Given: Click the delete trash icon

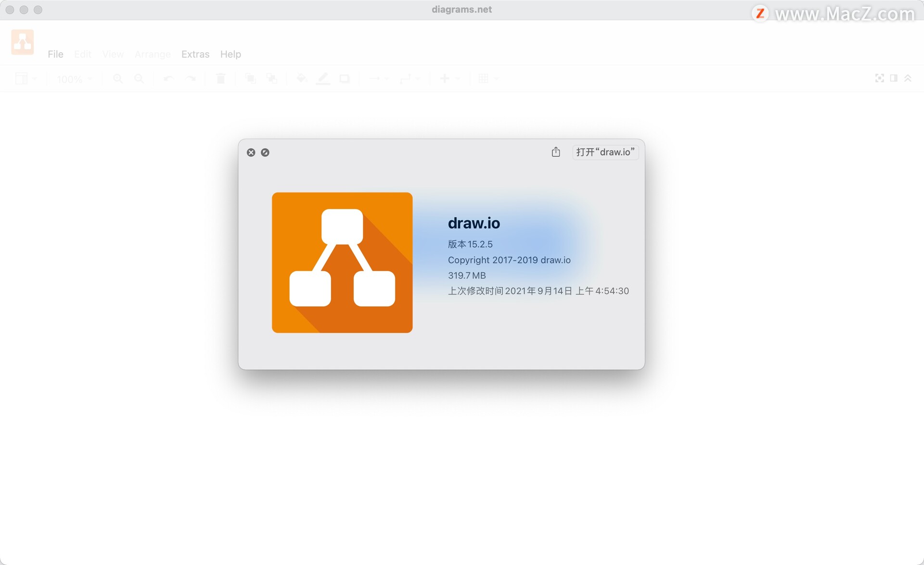Looking at the screenshot, I should [220, 78].
